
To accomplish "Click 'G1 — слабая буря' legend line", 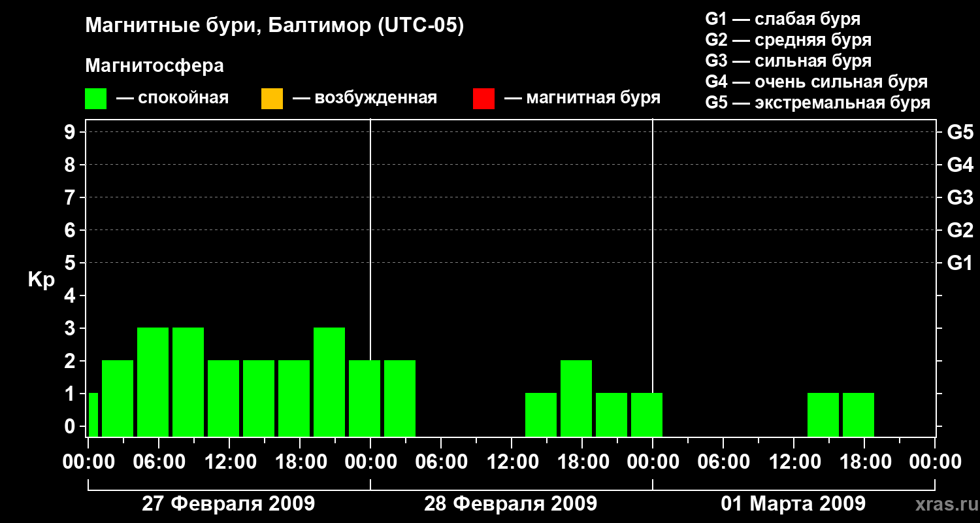I will (783, 19).
